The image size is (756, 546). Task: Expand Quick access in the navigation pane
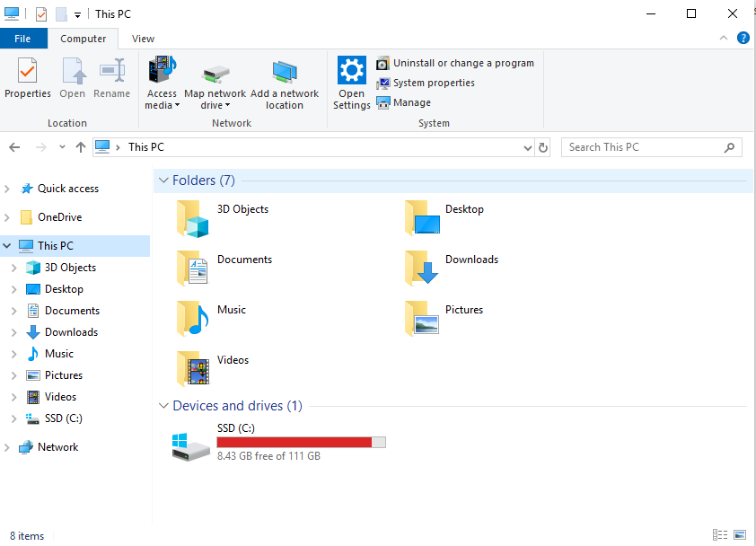tap(7, 189)
